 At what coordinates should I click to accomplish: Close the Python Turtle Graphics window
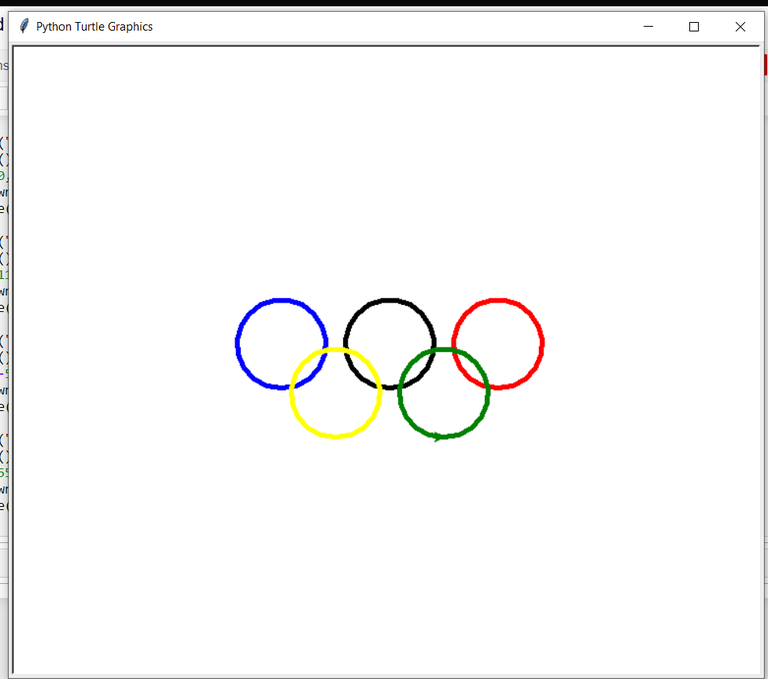(x=740, y=26)
